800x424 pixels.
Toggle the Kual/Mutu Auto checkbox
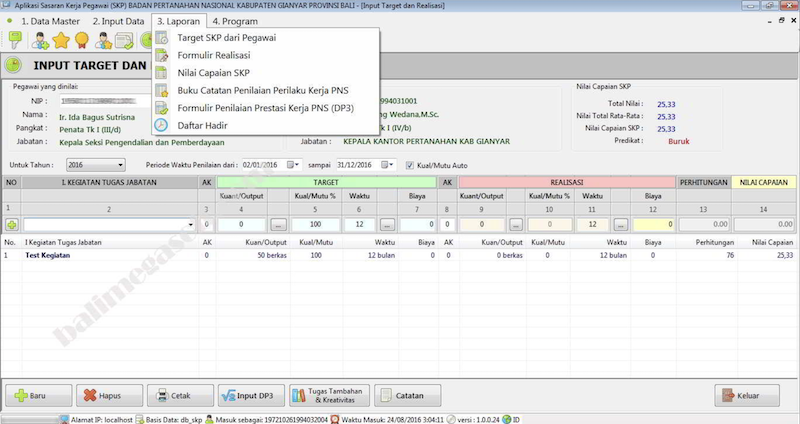[410, 165]
